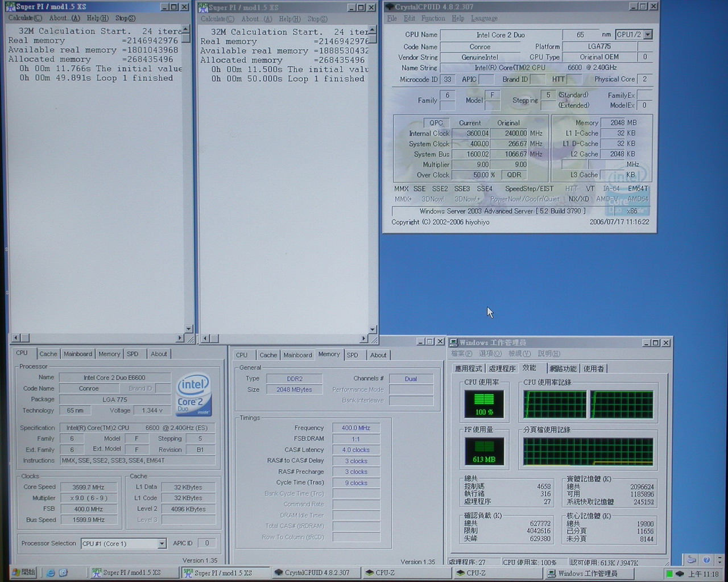
Task: Click scroll-down arrow in Super PI 49.891s window
Action: 188,329
